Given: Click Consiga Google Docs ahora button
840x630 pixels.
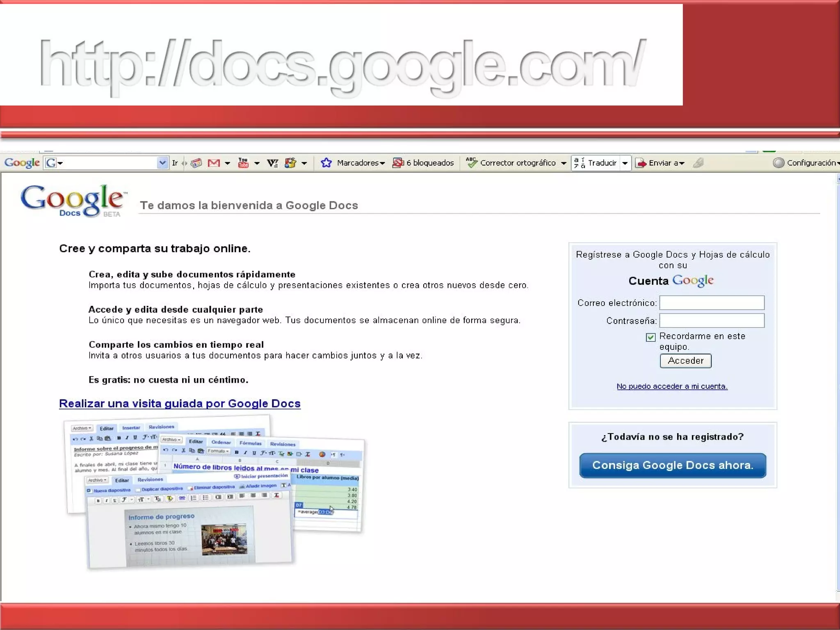Looking at the screenshot, I should 673,466.
